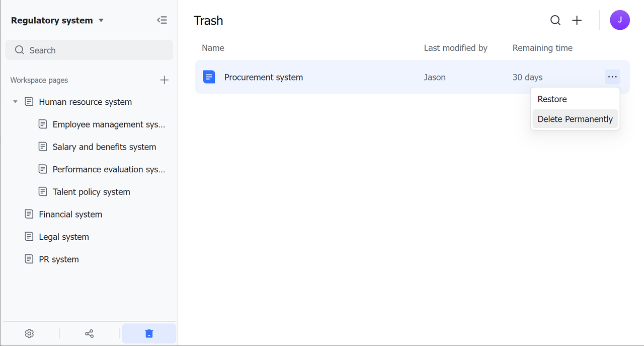The width and height of the screenshot is (644, 346).
Task: Click the search magnifier in top header
Action: [x=555, y=20]
